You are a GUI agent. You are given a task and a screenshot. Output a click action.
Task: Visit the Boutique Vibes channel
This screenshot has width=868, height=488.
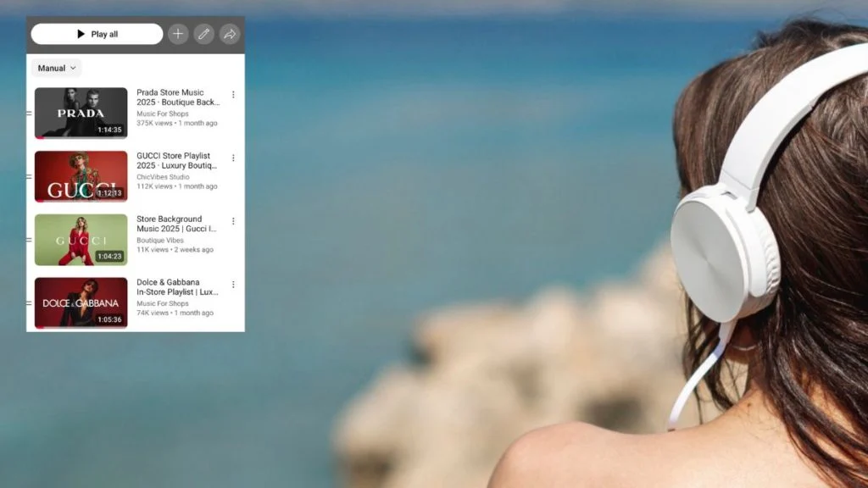click(x=160, y=240)
